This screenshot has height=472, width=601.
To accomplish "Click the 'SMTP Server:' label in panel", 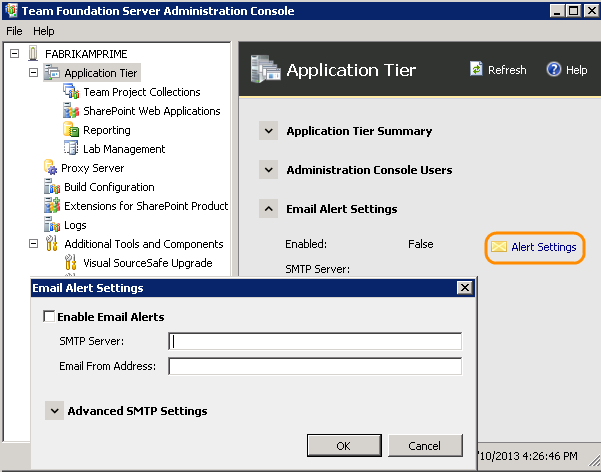I will tap(317, 269).
